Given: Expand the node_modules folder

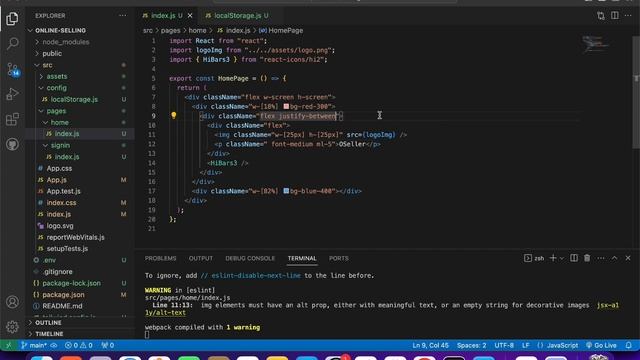Looking at the screenshot, I should (x=66, y=42).
